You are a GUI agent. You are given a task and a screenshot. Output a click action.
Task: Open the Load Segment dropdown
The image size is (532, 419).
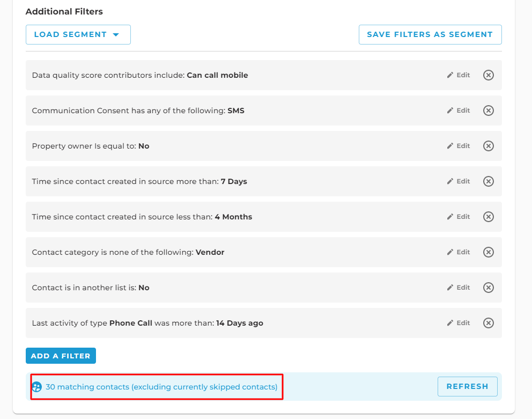pyautogui.click(x=78, y=35)
